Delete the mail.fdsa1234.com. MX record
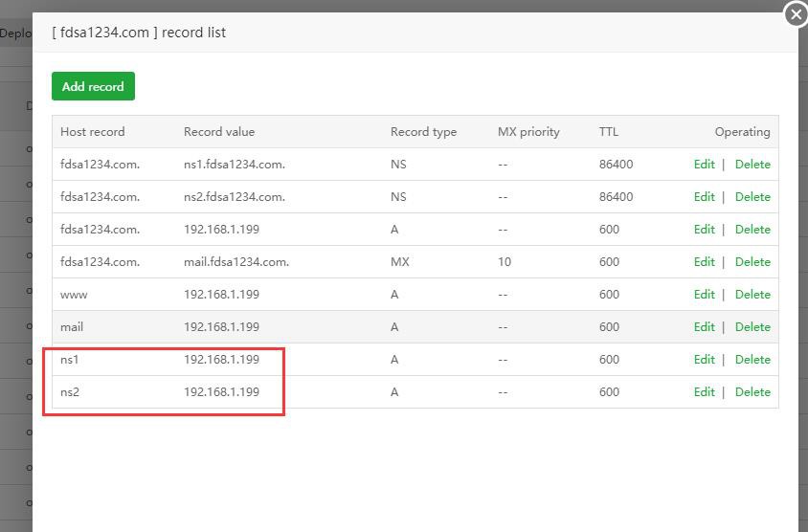The image size is (808, 532). tap(752, 262)
